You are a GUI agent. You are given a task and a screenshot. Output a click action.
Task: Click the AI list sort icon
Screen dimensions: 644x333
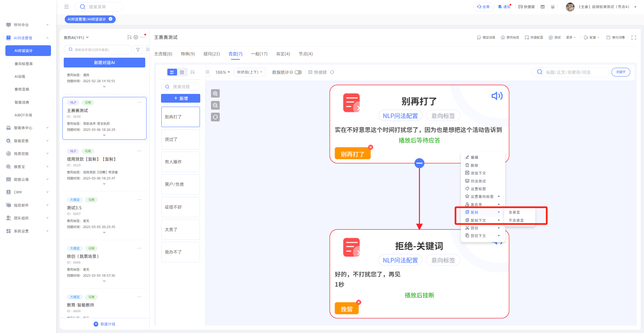[x=129, y=37]
